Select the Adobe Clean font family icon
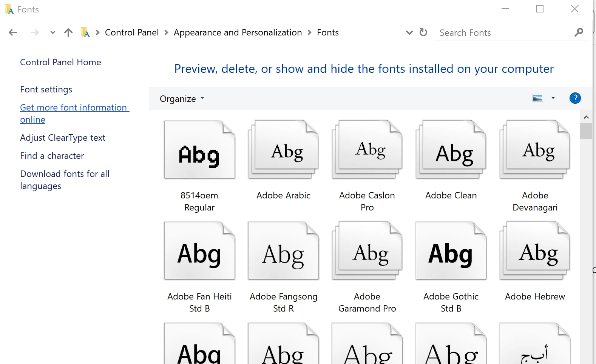This screenshot has width=596, height=364. click(451, 150)
